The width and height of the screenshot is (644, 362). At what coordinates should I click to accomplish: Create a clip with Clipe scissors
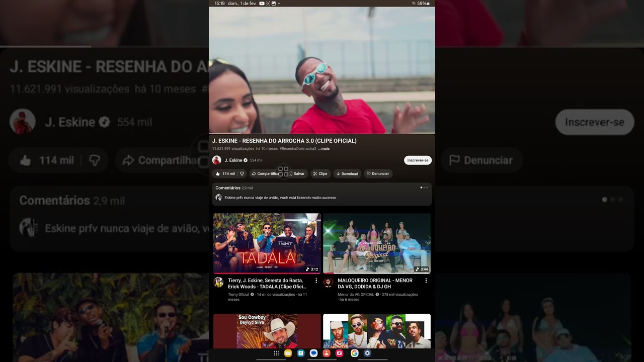[320, 173]
